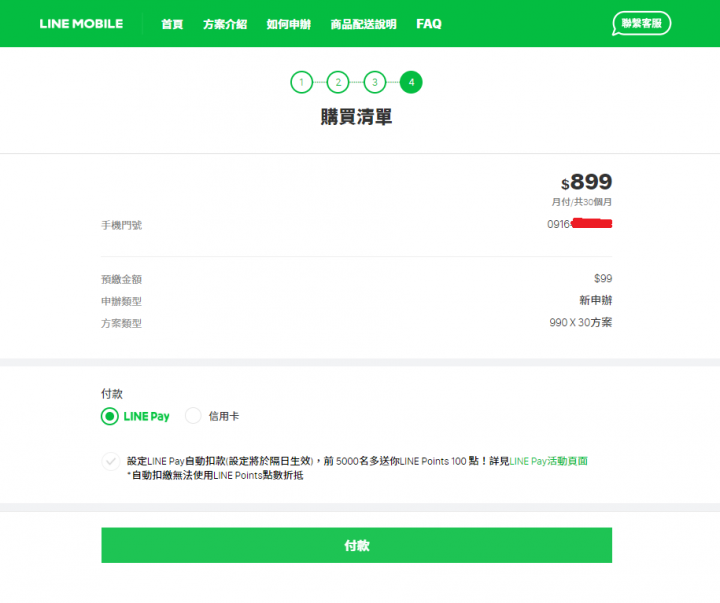Viewport: 720px width, 603px height.
Task: Open the 首頁 nav item
Action: tap(172, 24)
